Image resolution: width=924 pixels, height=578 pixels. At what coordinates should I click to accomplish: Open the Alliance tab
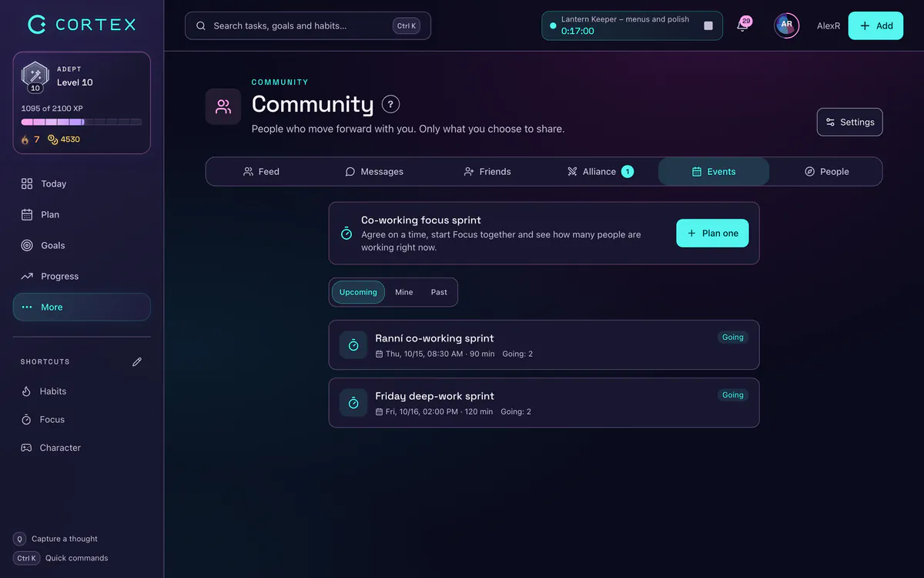click(600, 172)
